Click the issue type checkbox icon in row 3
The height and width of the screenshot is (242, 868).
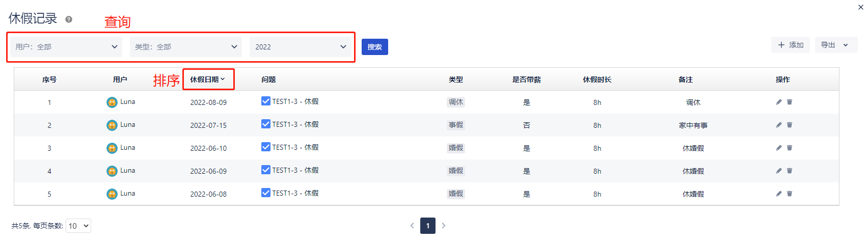pyautogui.click(x=266, y=147)
